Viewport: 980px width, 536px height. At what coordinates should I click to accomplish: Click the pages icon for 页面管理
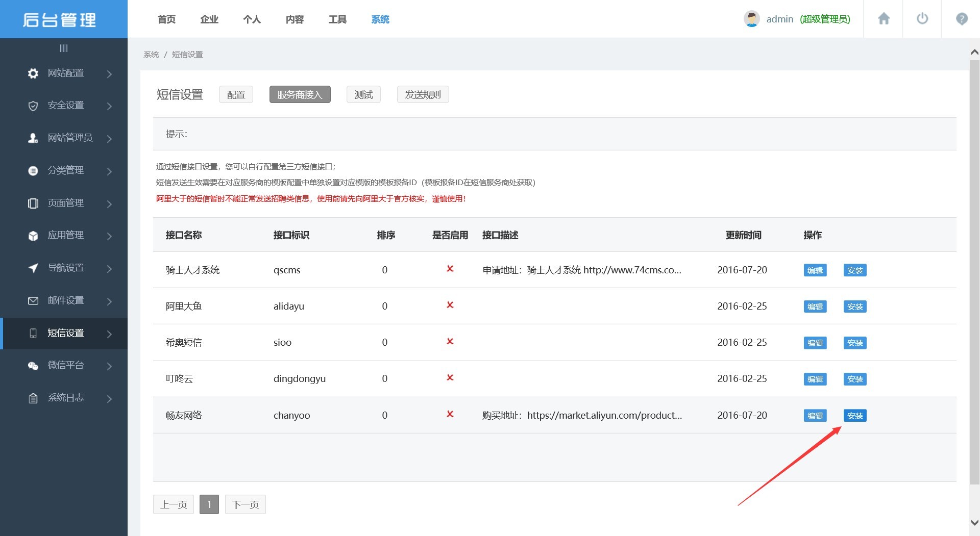click(x=33, y=203)
